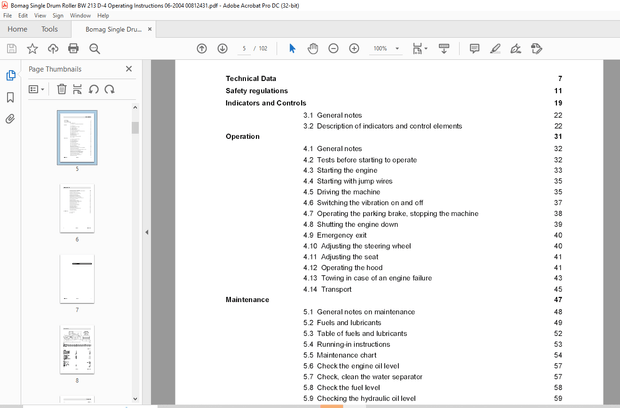Click the scrolling mode toolbar icon
The image size is (620, 408).
(444, 49)
